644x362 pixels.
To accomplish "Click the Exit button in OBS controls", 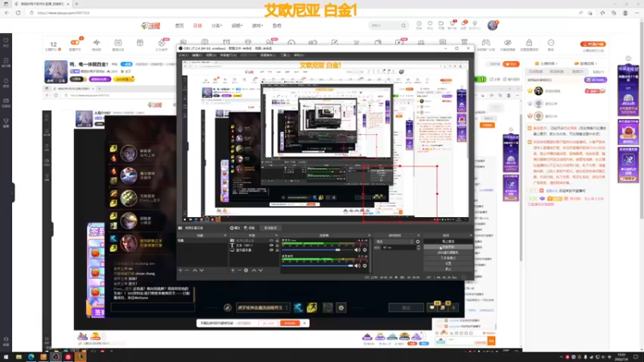I will click(x=448, y=269).
